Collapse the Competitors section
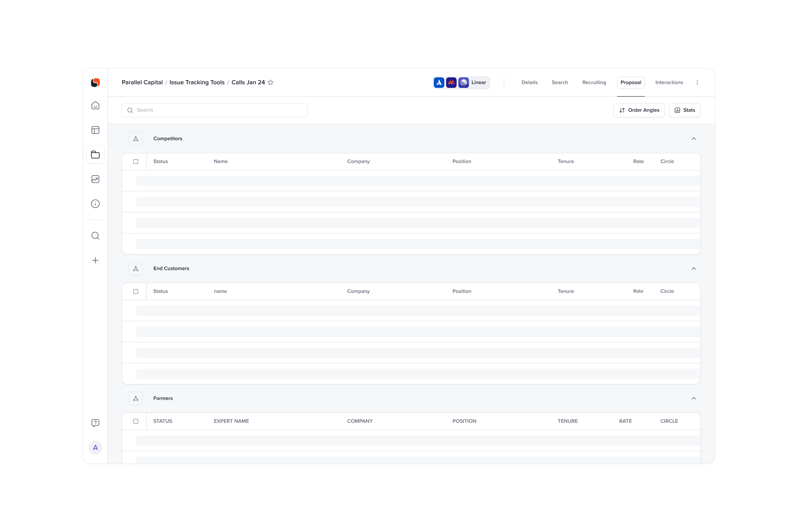 (693, 139)
